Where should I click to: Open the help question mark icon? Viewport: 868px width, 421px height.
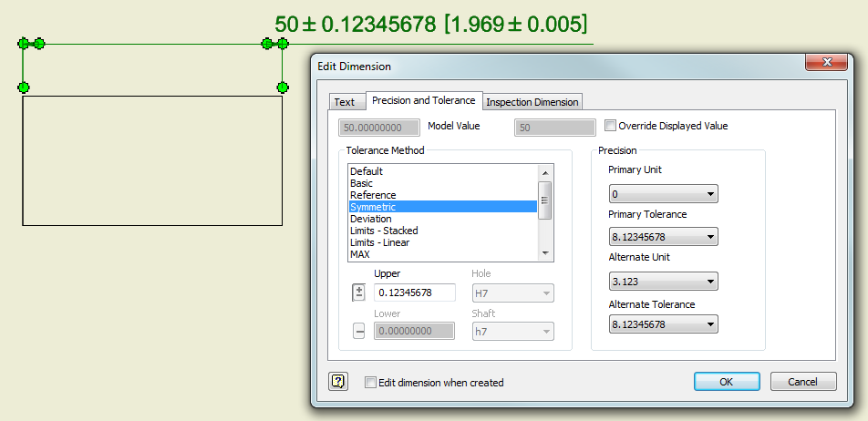[x=338, y=381]
